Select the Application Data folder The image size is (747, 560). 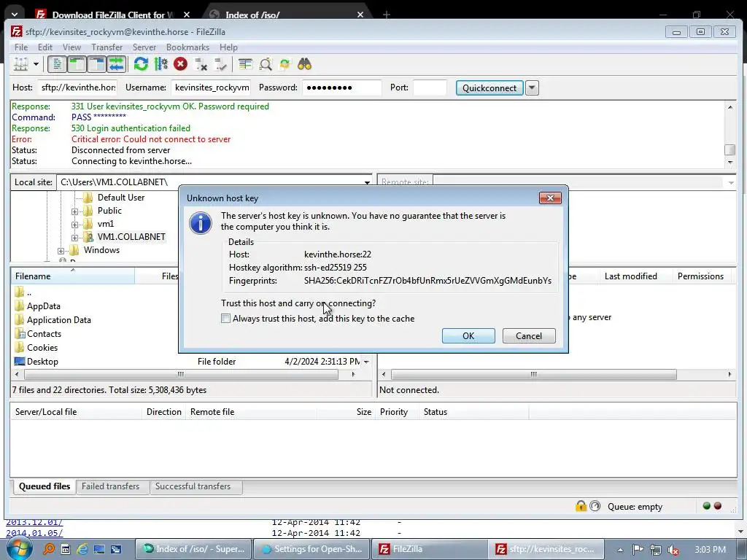(x=58, y=320)
